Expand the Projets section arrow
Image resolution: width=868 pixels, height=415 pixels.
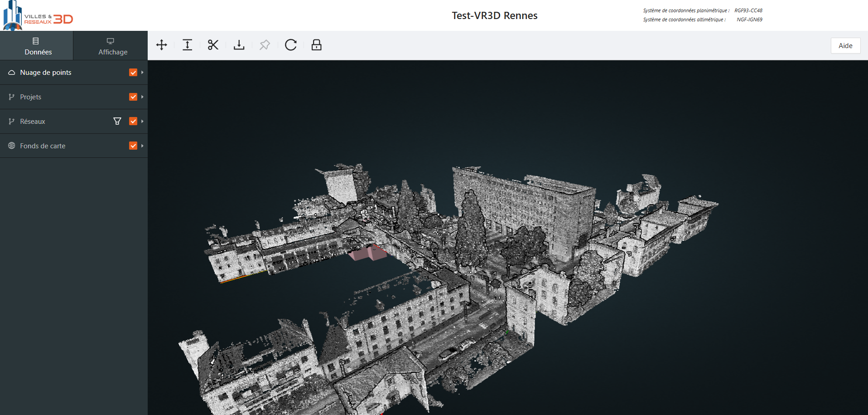click(142, 97)
